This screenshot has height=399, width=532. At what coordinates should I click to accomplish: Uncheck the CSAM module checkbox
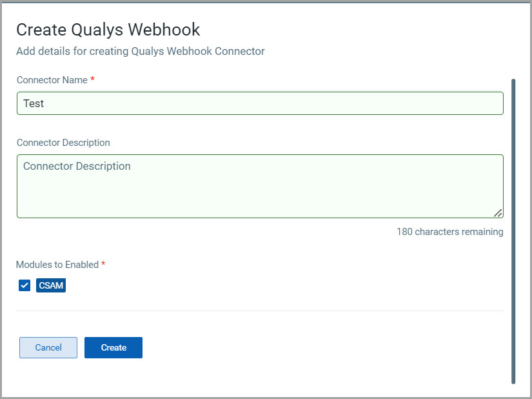(25, 285)
